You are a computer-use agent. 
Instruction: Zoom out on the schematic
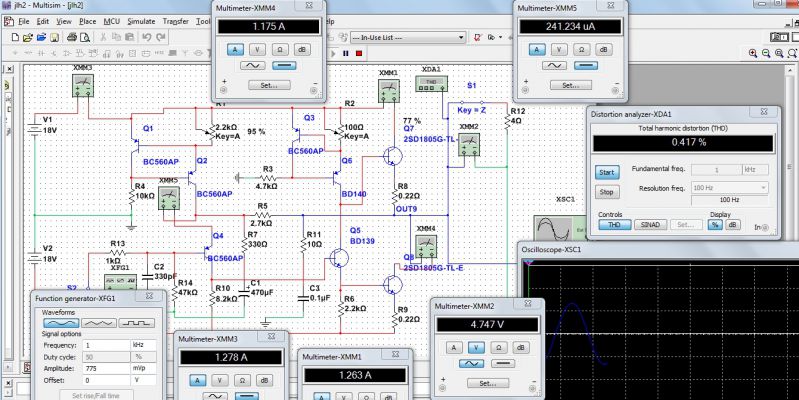tap(766, 52)
